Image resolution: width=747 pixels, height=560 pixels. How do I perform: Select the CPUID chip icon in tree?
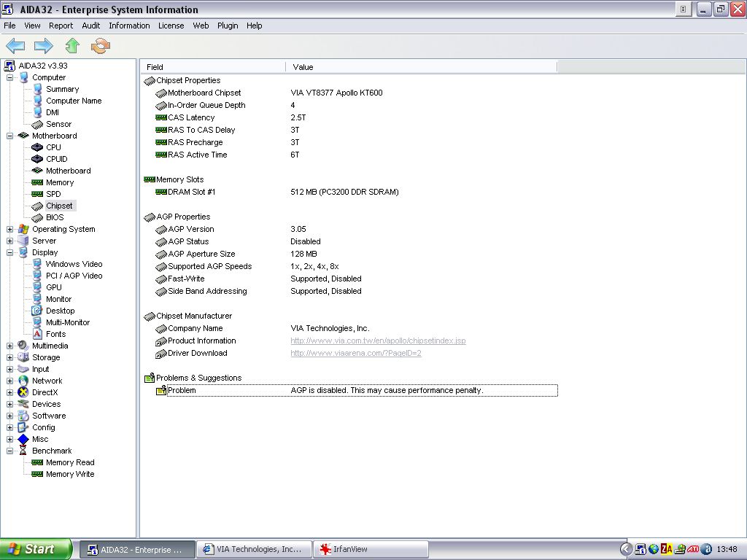(37, 159)
